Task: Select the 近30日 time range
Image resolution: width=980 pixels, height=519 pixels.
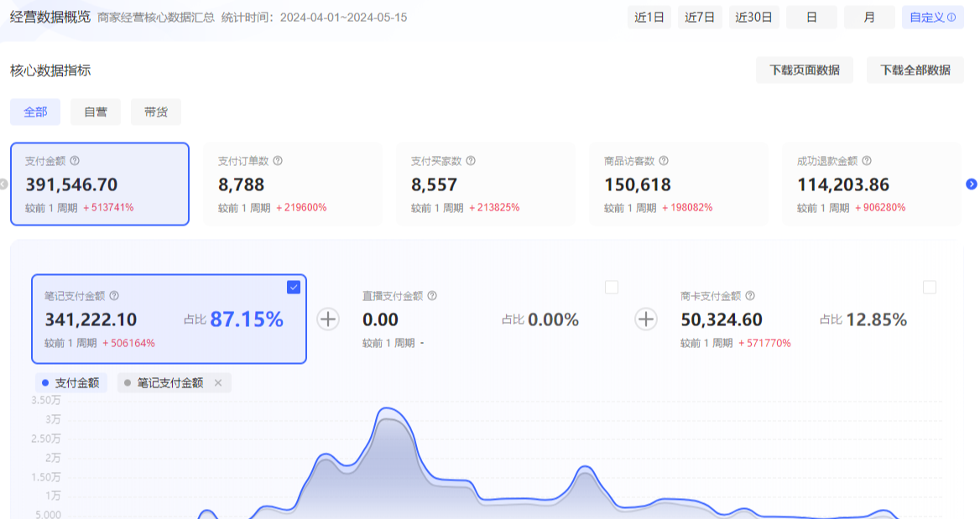Action: [753, 18]
